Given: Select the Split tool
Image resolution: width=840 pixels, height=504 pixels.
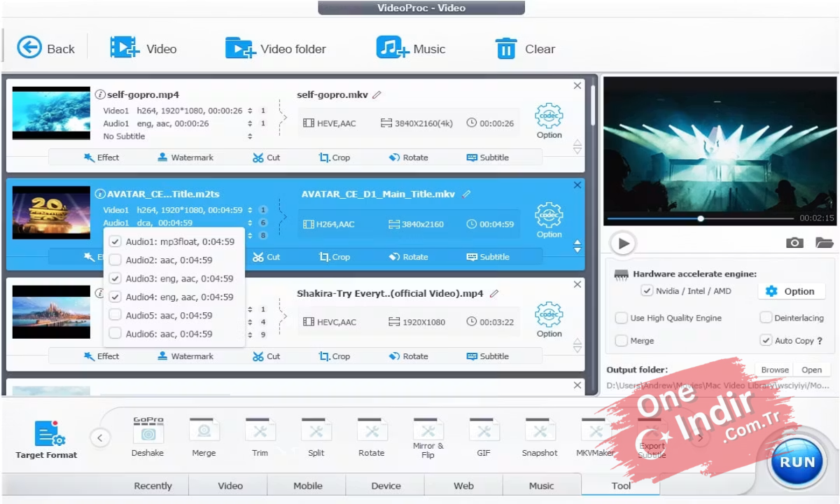Looking at the screenshot, I should coord(316,437).
